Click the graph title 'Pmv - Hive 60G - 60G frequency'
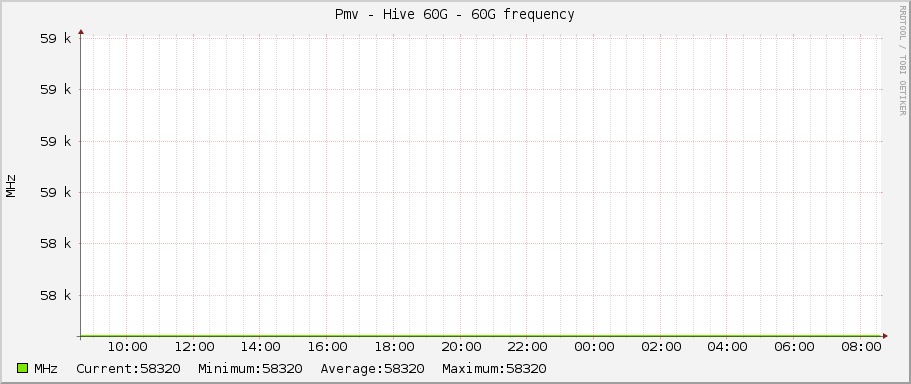Image resolution: width=911 pixels, height=384 pixels. click(454, 15)
